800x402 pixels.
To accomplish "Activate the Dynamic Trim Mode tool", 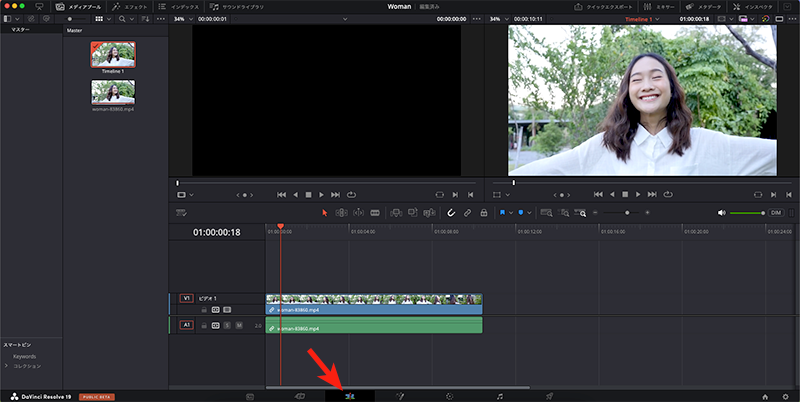I will 359,213.
